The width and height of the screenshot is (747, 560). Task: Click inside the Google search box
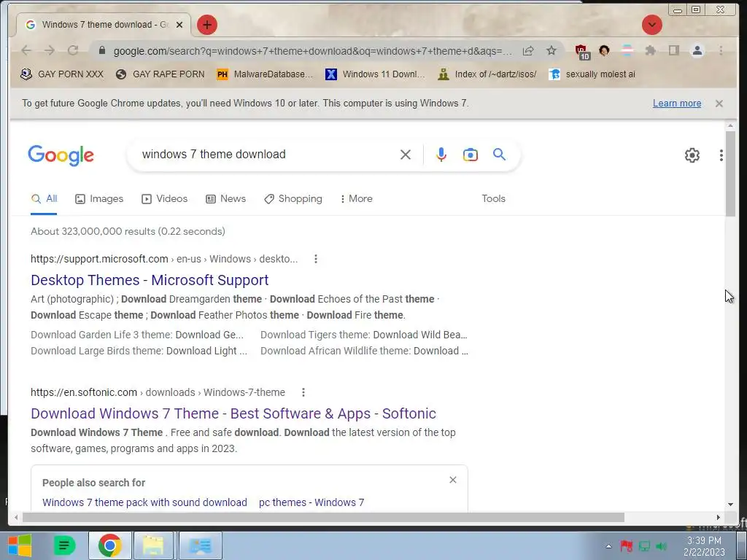[267, 155]
